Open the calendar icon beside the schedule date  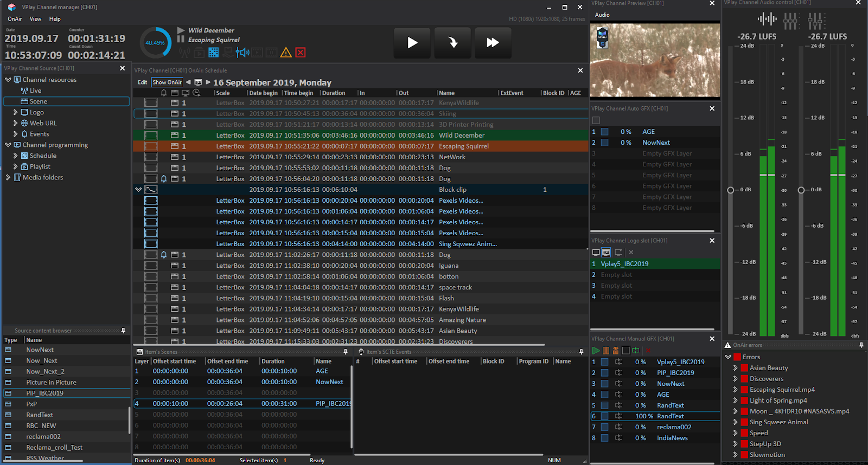click(198, 82)
